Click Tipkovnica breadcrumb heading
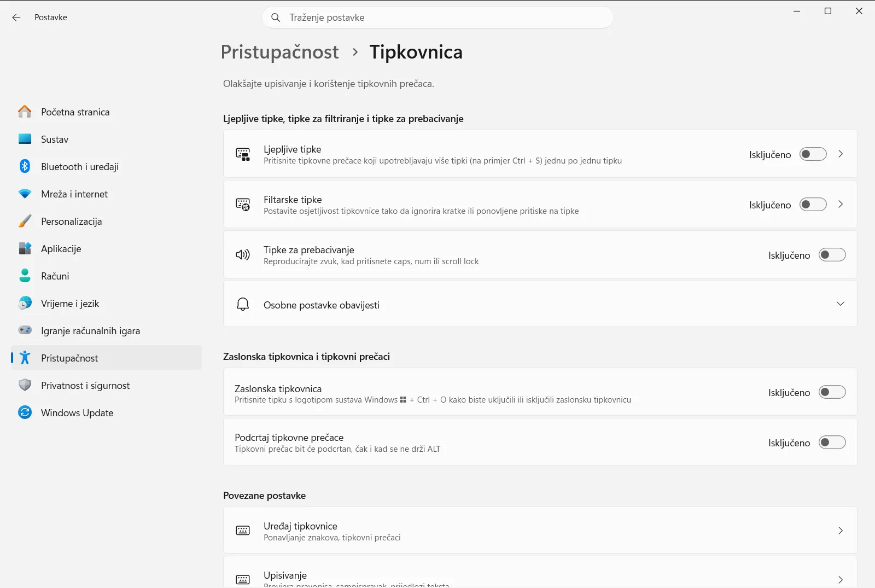This screenshot has height=588, width=875. [x=416, y=52]
